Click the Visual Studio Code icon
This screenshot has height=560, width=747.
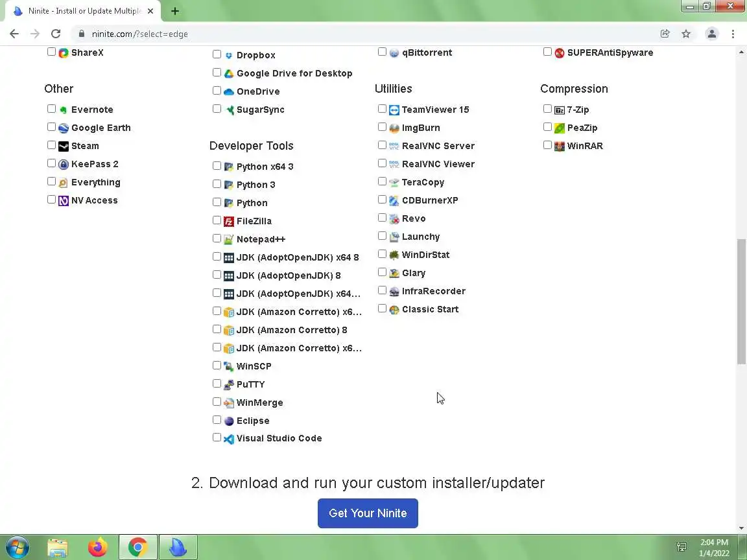tap(229, 439)
